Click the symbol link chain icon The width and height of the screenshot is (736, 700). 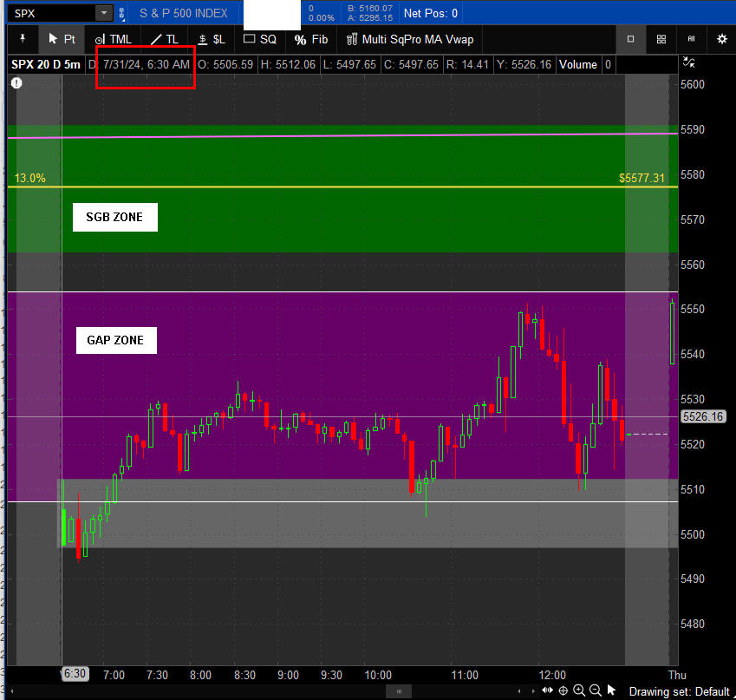(121, 14)
